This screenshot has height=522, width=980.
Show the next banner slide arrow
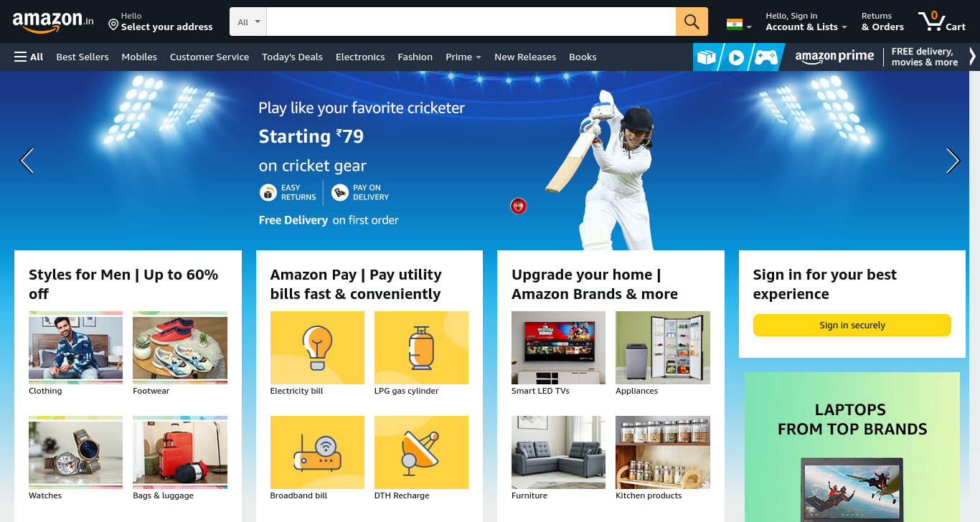[x=953, y=161]
